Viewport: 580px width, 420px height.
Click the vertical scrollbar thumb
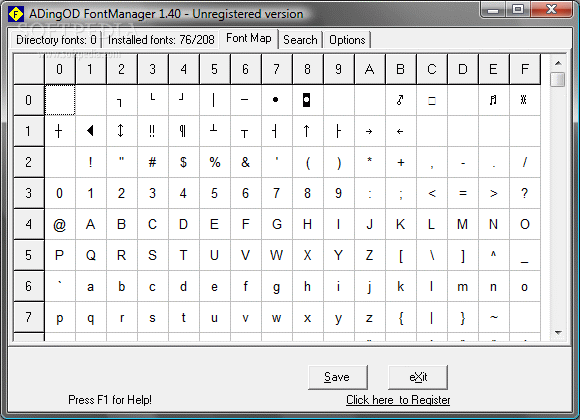tap(557, 80)
